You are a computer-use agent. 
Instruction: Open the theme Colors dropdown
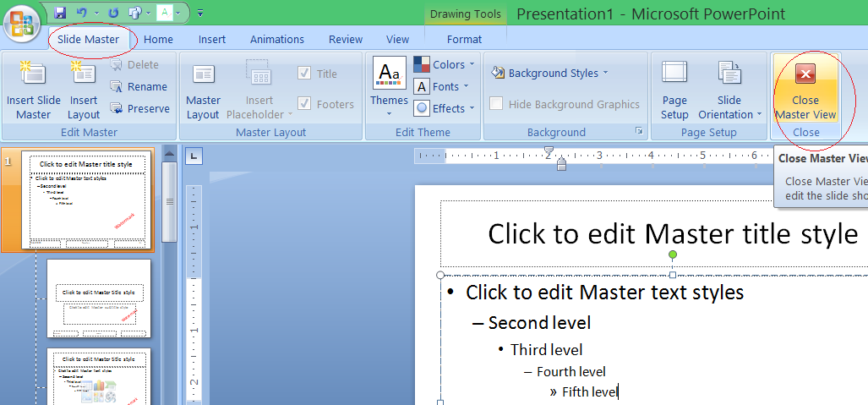[445, 64]
